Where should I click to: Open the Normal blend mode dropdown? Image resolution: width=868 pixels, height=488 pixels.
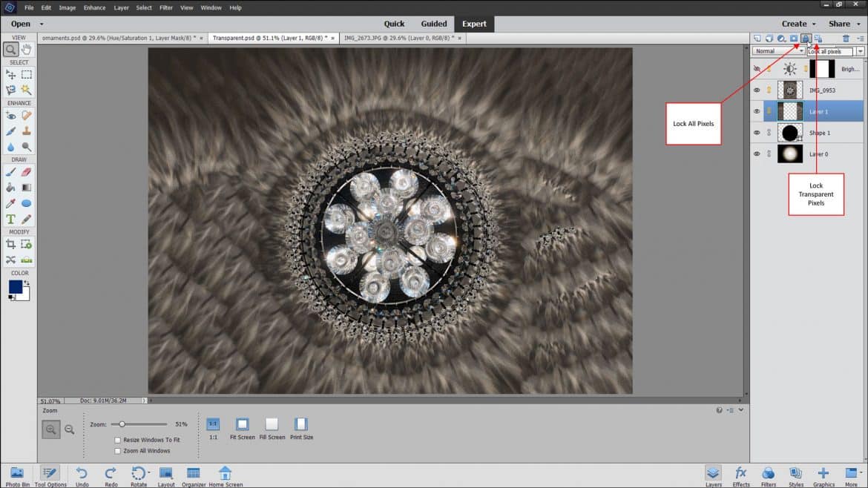pos(778,51)
